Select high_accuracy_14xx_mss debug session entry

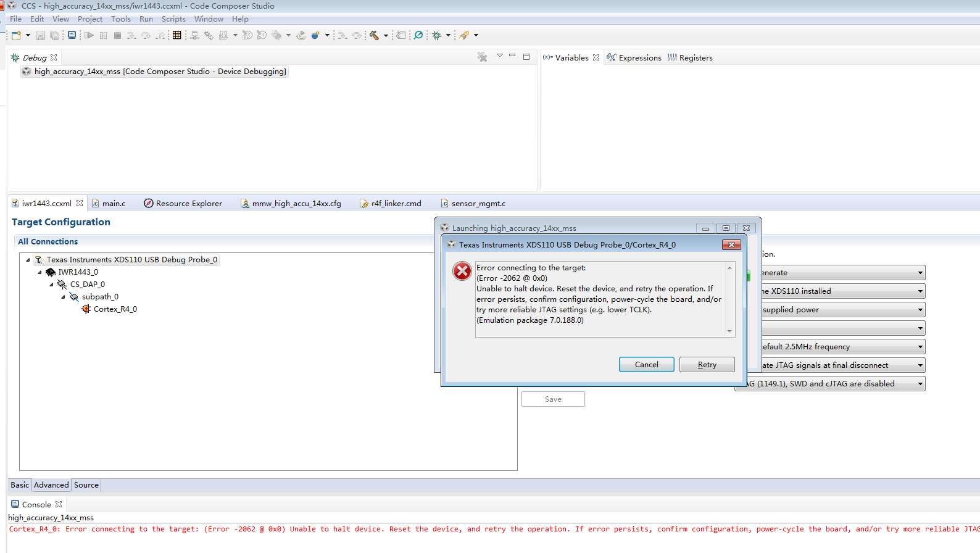(154, 72)
